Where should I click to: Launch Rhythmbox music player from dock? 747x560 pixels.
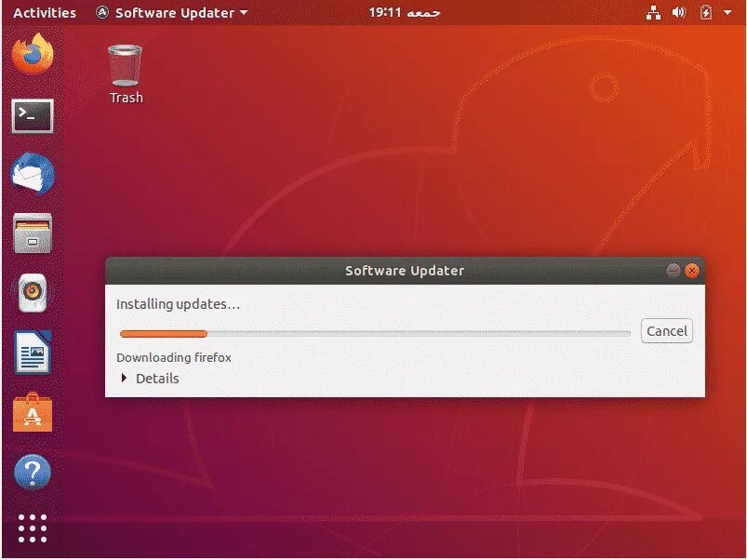pyautogui.click(x=33, y=293)
